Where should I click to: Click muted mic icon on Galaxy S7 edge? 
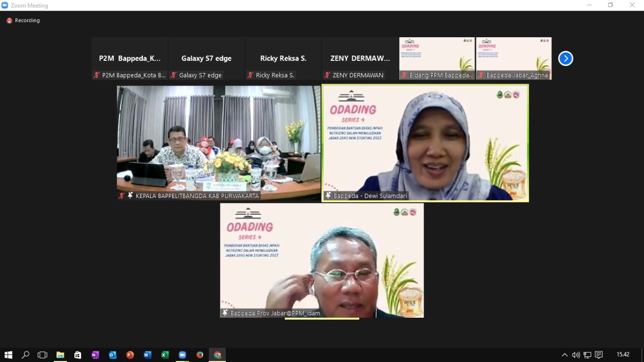click(174, 75)
